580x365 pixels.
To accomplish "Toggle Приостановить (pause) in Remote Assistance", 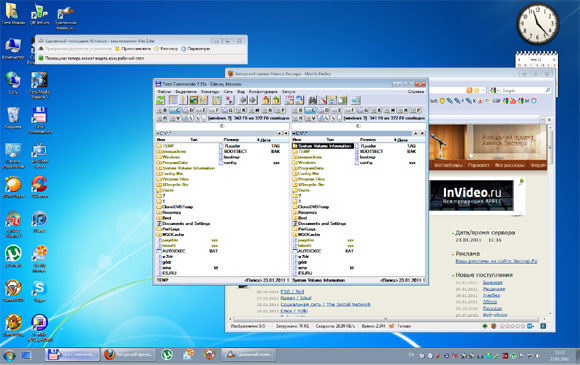I will (x=133, y=48).
